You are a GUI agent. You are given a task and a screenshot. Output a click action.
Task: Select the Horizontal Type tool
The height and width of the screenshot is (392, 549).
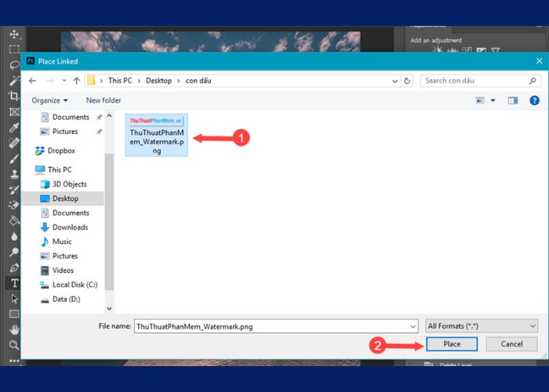point(13,282)
